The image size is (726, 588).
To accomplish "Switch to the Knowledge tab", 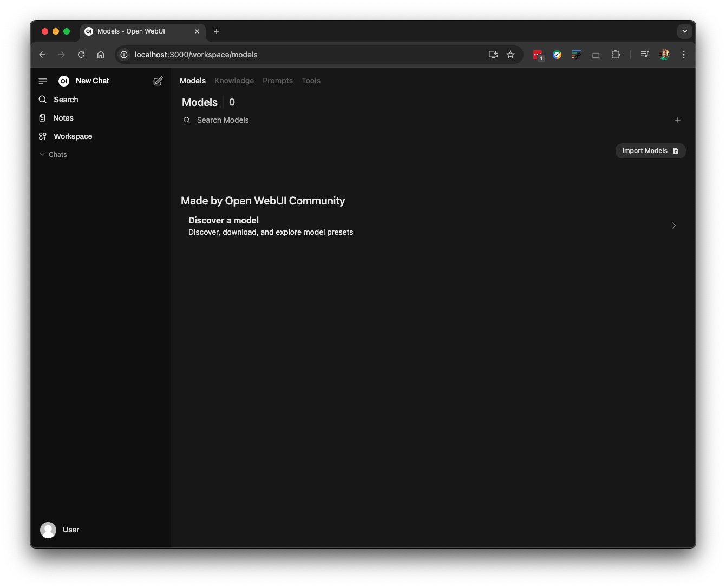I will pyautogui.click(x=234, y=81).
